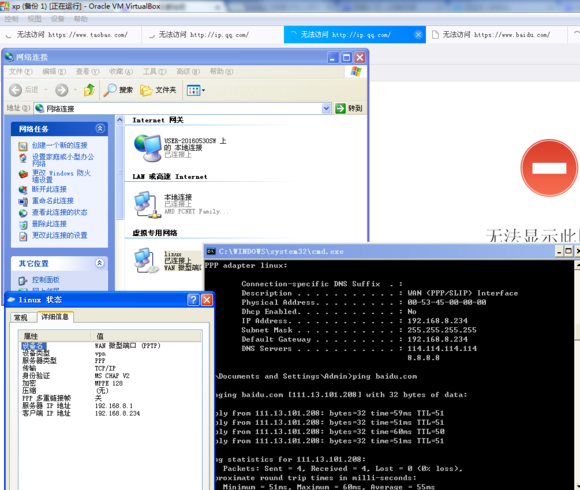Screen dimensions: 580x490
Task: Collapse the 其它位置 panel chevron
Action: [x=100, y=263]
